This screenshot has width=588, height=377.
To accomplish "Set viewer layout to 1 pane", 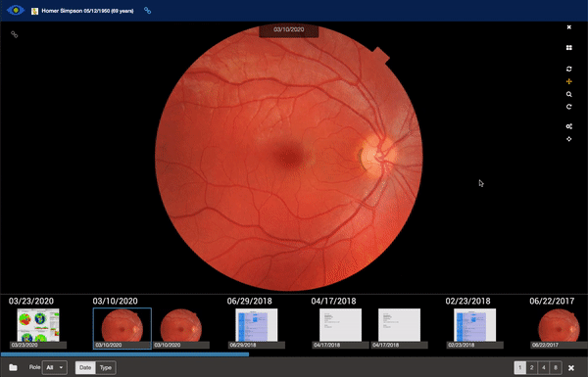I will pos(519,367).
